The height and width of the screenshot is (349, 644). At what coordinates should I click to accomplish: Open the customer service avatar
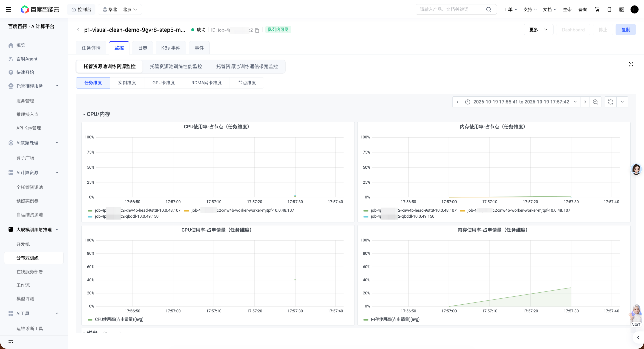(x=636, y=169)
